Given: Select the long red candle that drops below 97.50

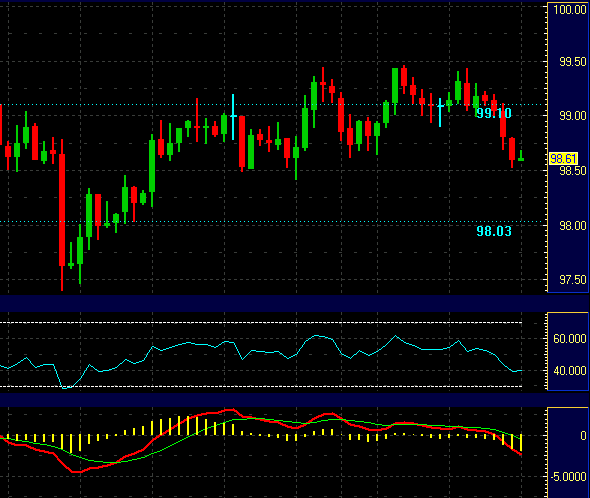Looking at the screenshot, I should tap(62, 215).
